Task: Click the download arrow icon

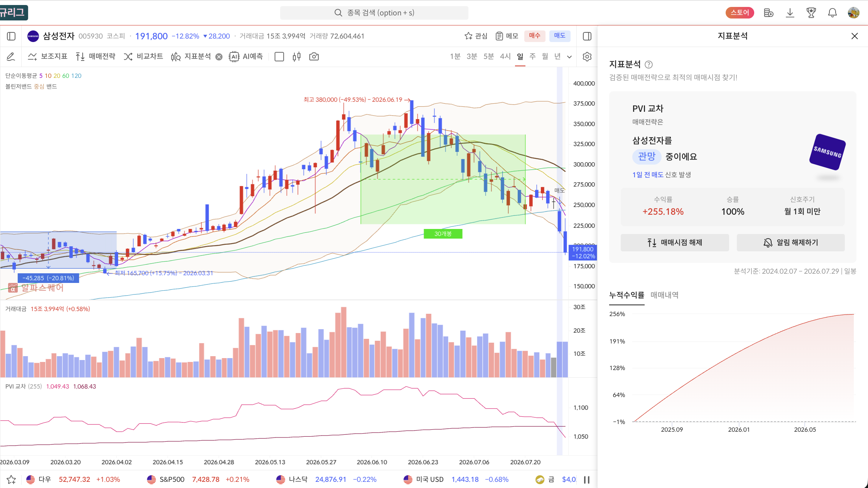Action: (790, 13)
